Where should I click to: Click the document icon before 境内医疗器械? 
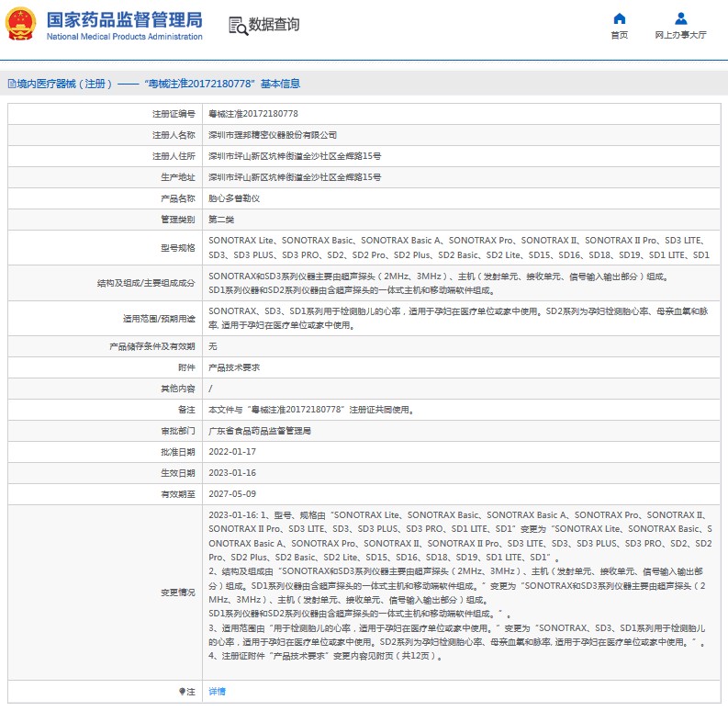point(12,84)
